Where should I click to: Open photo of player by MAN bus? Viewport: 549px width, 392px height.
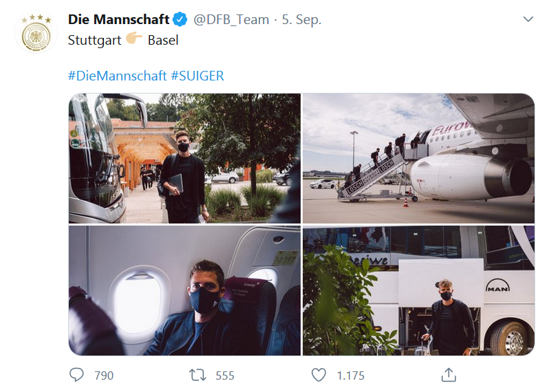[x=418, y=290]
